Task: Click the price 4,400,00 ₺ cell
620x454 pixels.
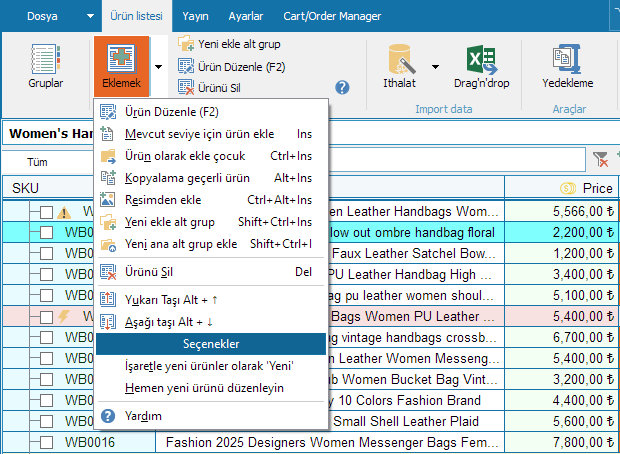Action: [561, 400]
